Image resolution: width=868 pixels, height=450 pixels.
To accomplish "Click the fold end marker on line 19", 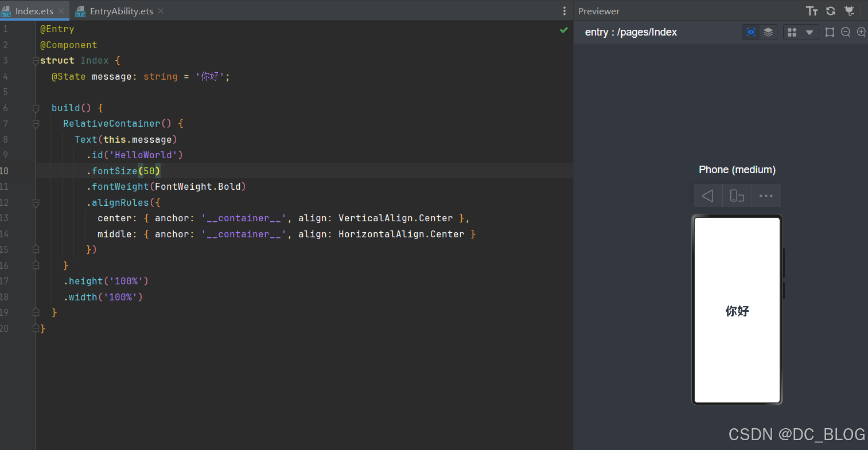I will (x=36, y=312).
